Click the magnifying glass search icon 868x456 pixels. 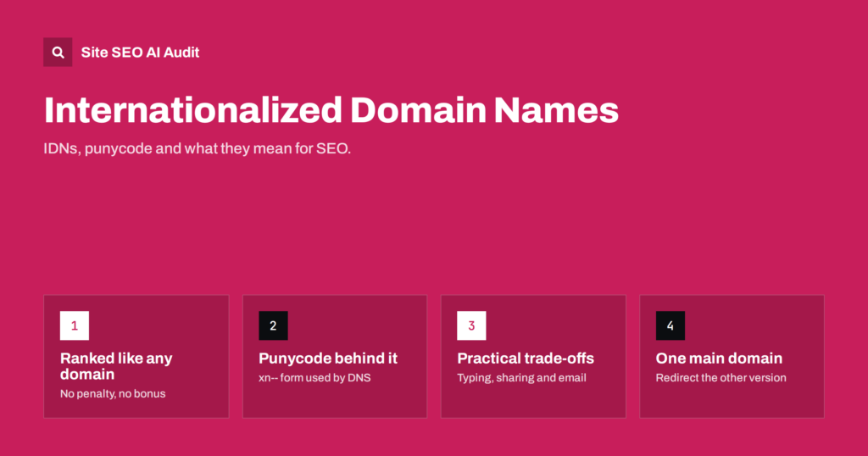(x=58, y=52)
